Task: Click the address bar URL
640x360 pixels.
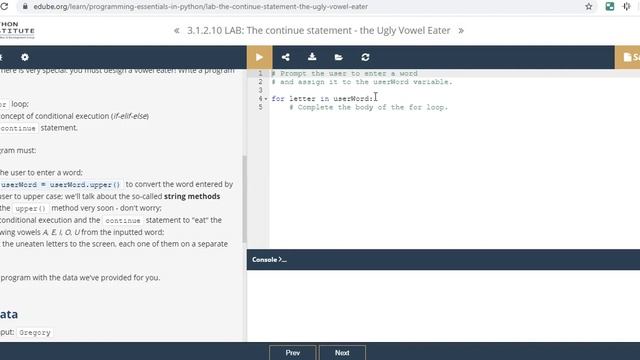Action: tap(200, 7)
